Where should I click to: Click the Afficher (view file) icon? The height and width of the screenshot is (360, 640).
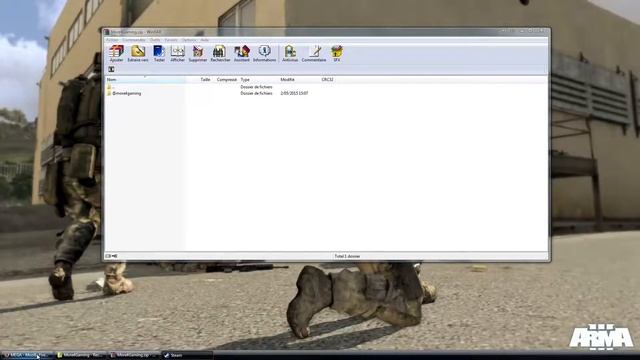(178, 53)
